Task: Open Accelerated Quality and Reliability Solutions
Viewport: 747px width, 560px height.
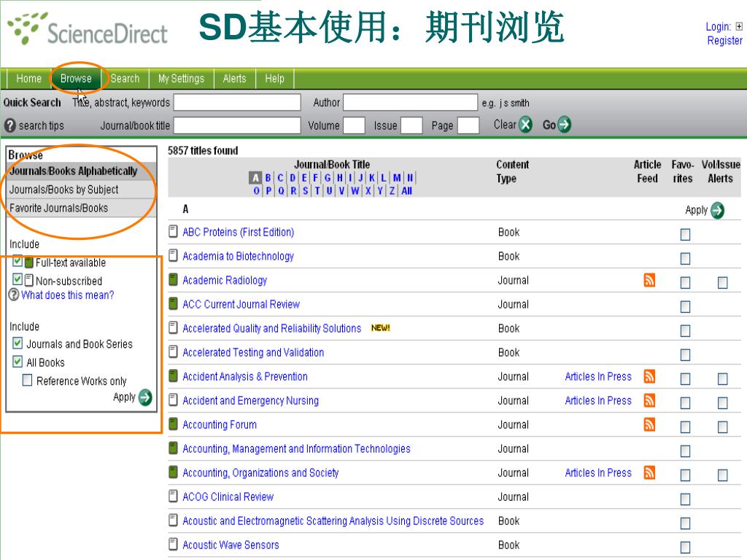Action: 272,329
